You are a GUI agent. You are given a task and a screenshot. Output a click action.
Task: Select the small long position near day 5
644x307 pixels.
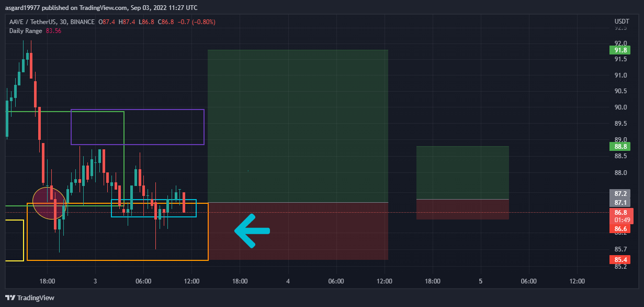[x=462, y=183]
